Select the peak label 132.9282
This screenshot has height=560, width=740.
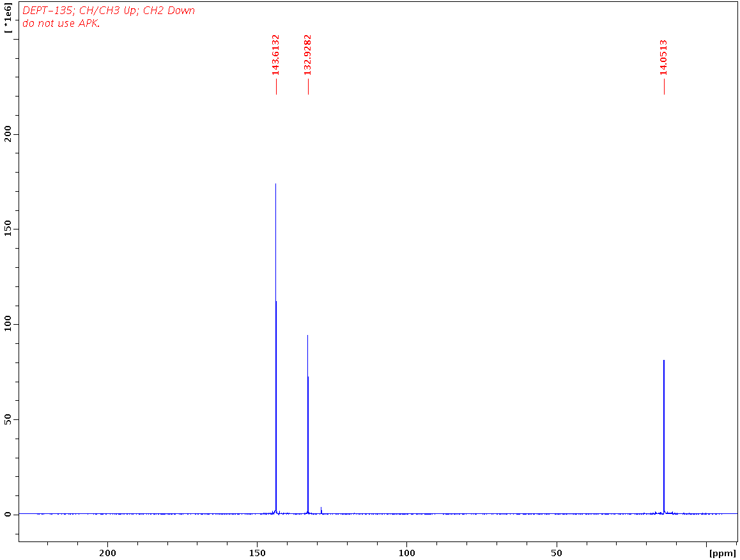point(307,58)
